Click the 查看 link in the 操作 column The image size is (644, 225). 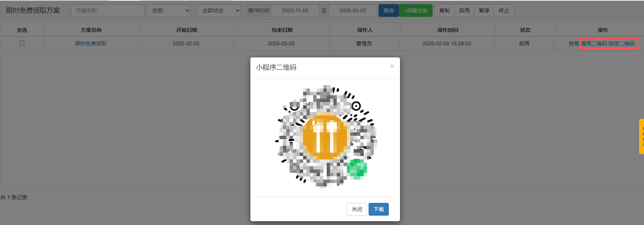pos(574,43)
